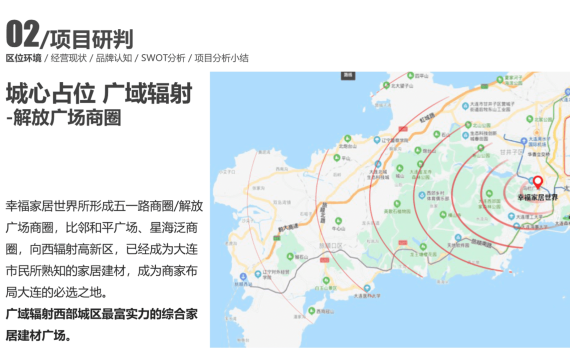Click the blue 旅顺西站 station marker
The height and width of the screenshot is (360, 570).
pyautogui.click(x=243, y=277)
